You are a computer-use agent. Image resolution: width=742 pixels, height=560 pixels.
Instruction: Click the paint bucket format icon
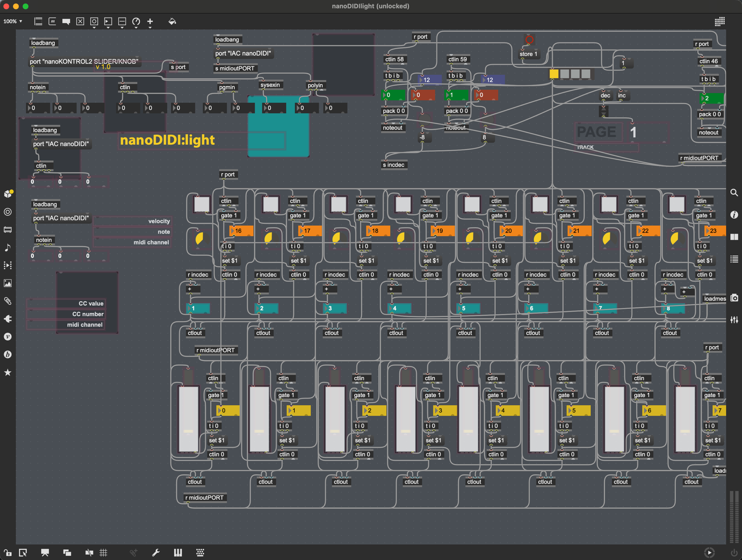pyautogui.click(x=172, y=22)
